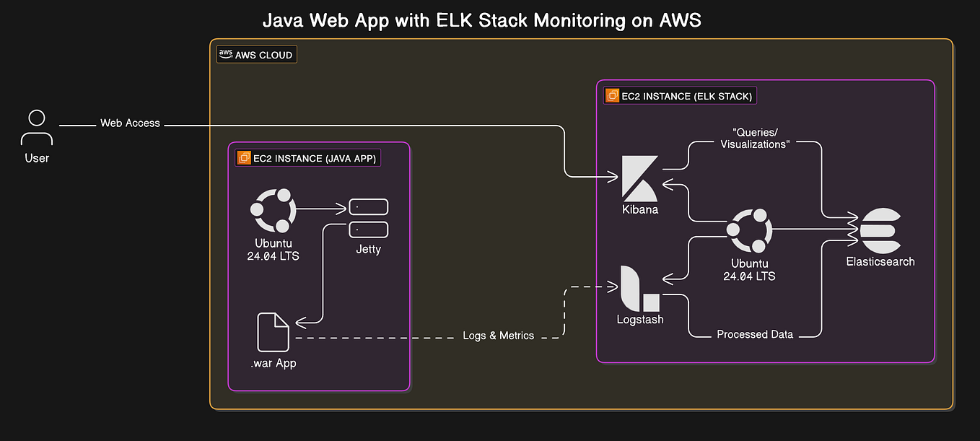Select the Processed Data label
980x441 pixels.
coord(755,334)
